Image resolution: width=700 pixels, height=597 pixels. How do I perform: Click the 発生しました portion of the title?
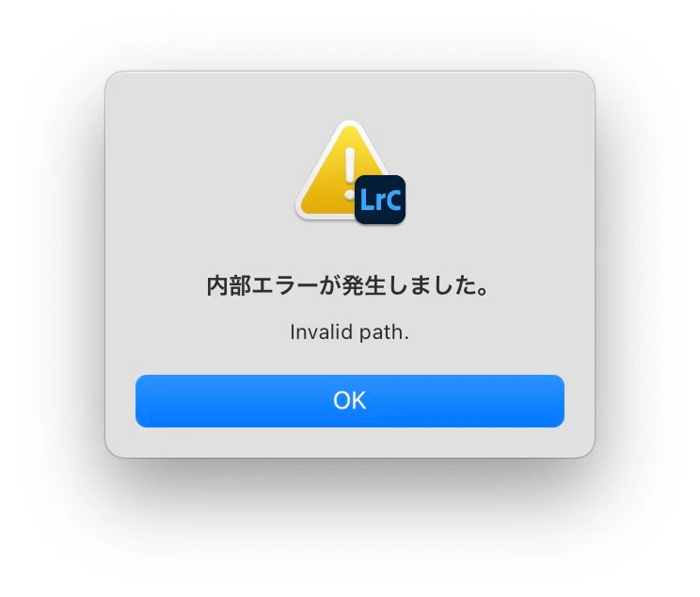point(409,286)
